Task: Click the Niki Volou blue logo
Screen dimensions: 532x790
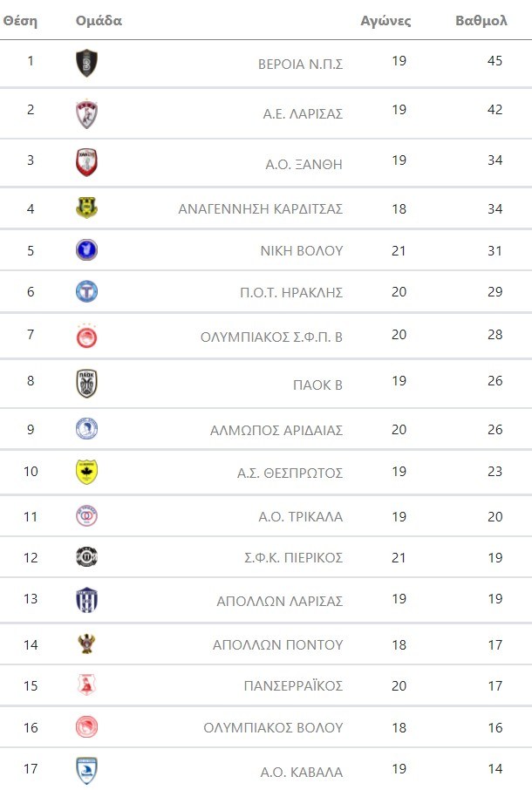Action: tap(86, 250)
